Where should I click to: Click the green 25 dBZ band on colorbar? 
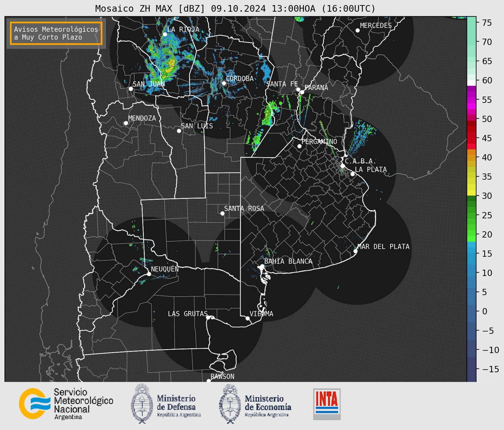471,215
